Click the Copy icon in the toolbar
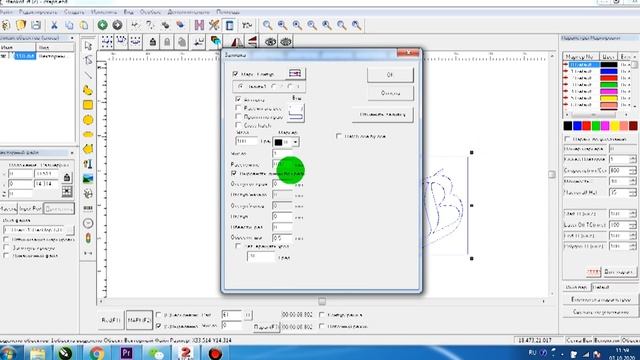The image size is (640, 360). pyautogui.click(x=69, y=25)
